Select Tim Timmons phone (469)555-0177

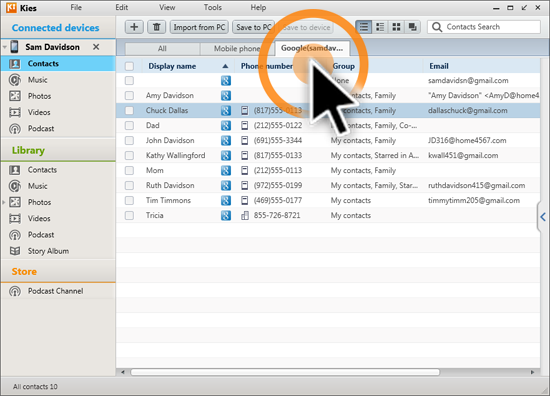point(278,200)
